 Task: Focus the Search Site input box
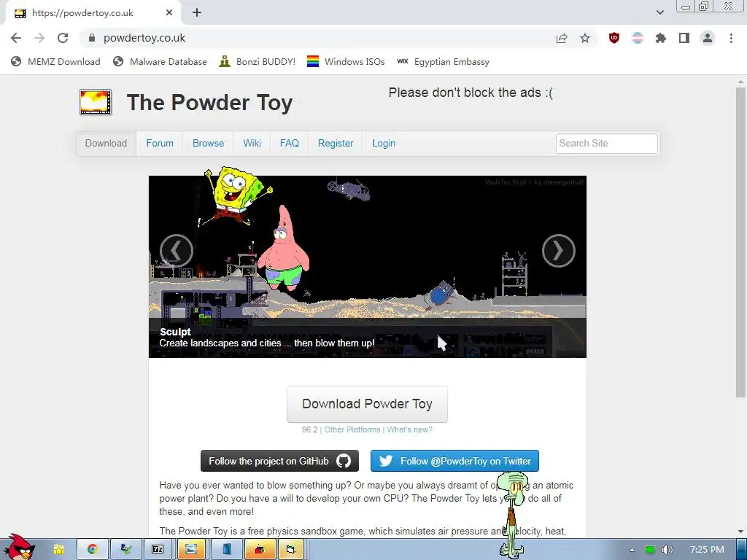(x=606, y=144)
